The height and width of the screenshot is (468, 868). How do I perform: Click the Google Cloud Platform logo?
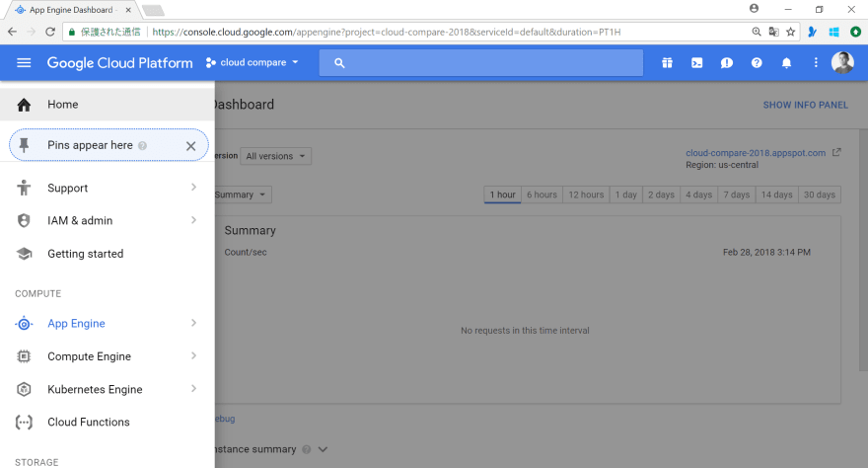pyautogui.click(x=119, y=62)
